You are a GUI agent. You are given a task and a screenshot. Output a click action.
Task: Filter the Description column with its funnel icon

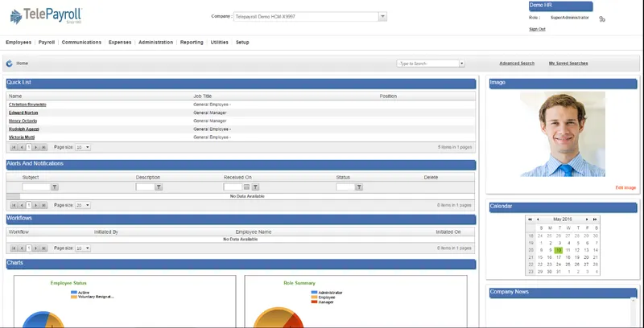159,187
